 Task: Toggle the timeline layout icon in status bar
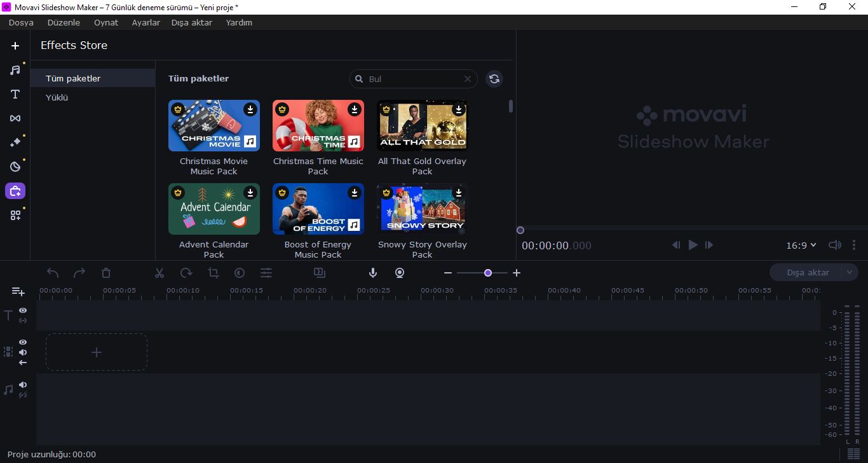point(853,453)
